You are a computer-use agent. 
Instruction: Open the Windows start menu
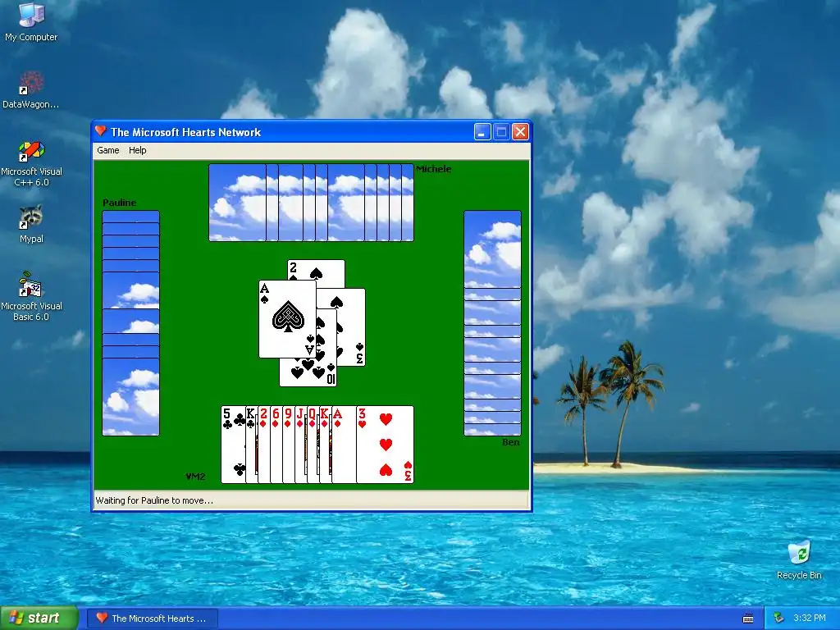[39, 619]
